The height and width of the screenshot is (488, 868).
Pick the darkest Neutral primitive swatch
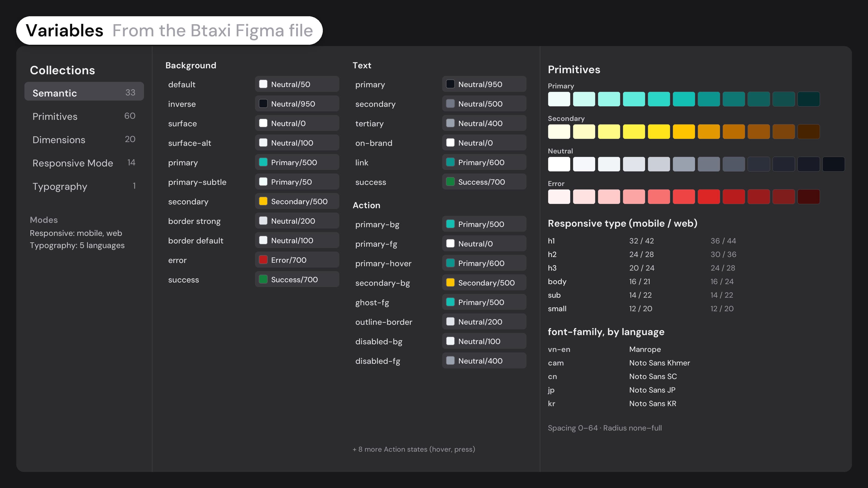click(833, 164)
